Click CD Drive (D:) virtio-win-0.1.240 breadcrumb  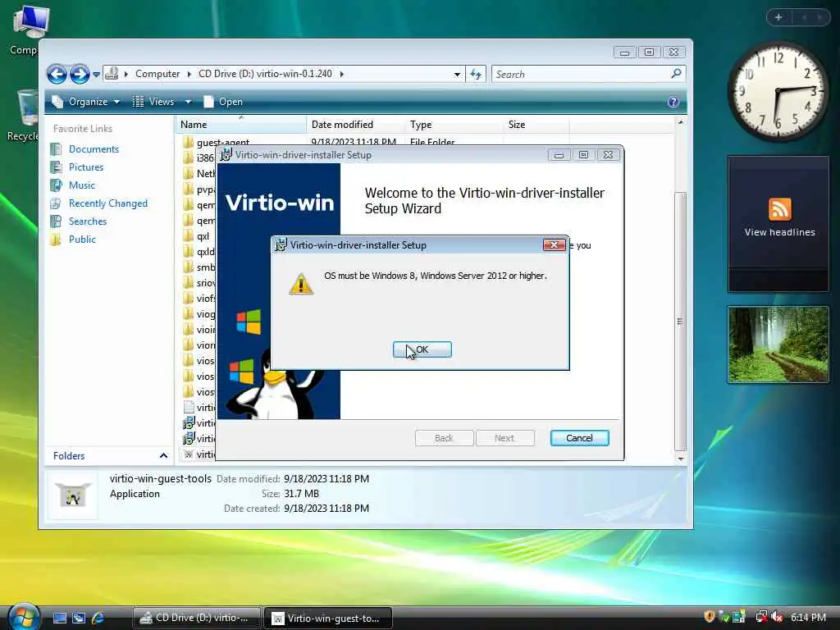[265, 74]
